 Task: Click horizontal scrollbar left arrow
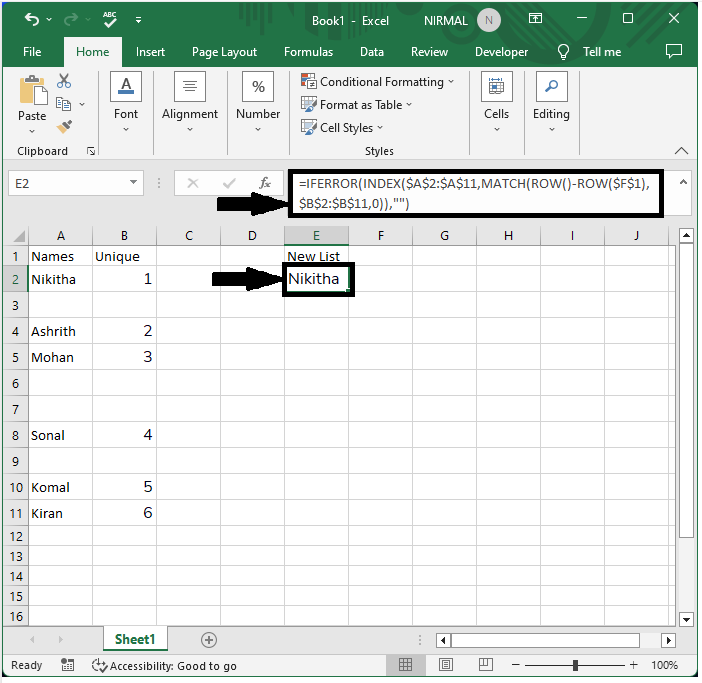[443, 640]
